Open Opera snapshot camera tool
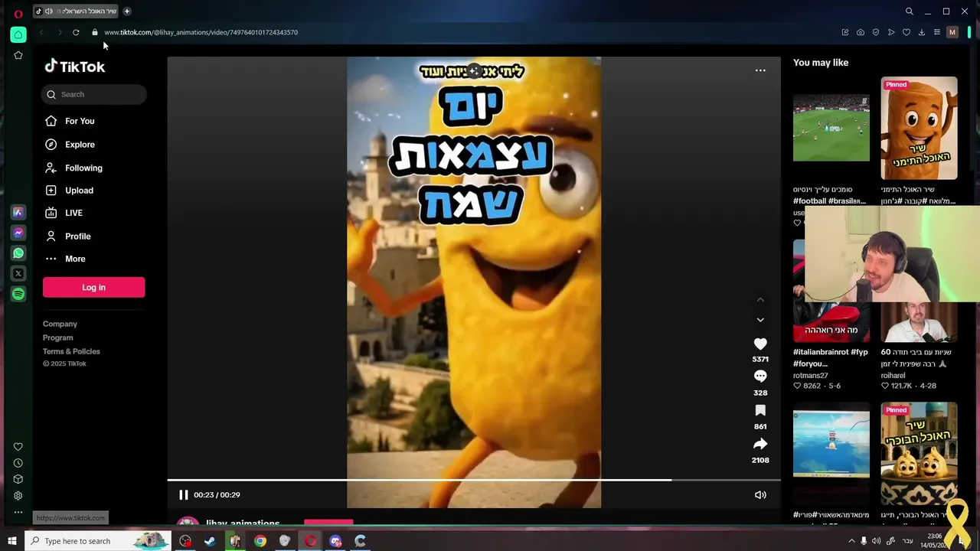Viewport: 980px width, 551px height. click(861, 32)
